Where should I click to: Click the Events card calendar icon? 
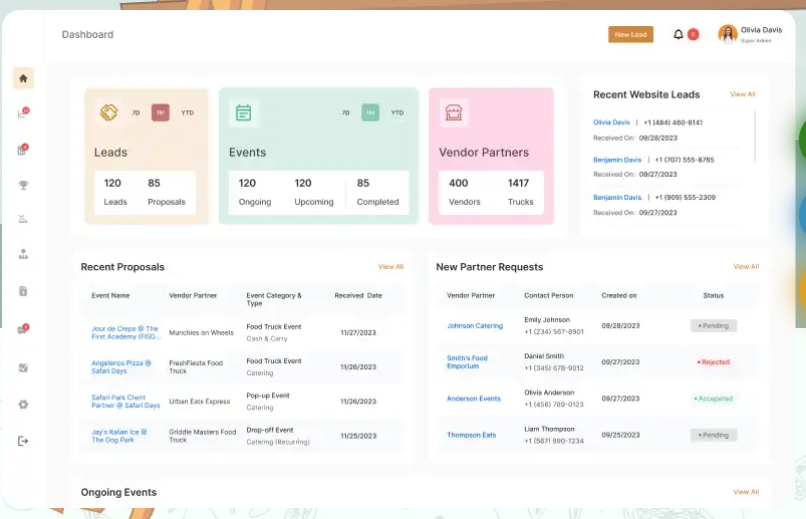point(243,113)
